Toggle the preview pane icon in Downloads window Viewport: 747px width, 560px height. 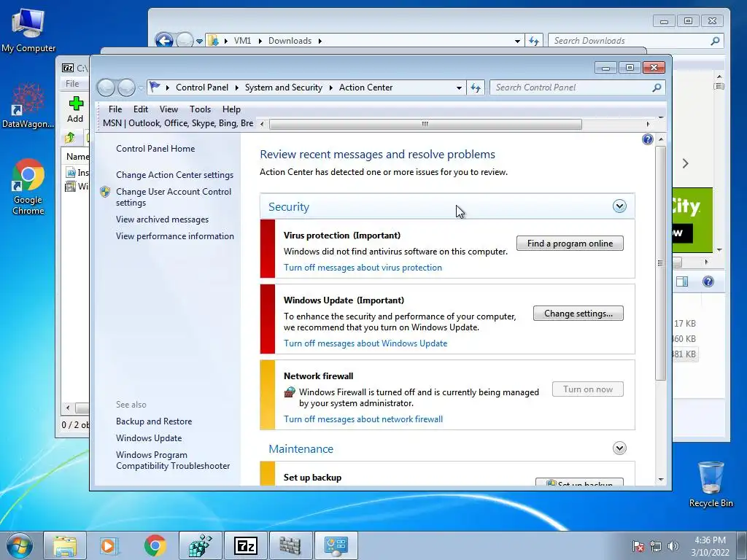pyautogui.click(x=682, y=281)
